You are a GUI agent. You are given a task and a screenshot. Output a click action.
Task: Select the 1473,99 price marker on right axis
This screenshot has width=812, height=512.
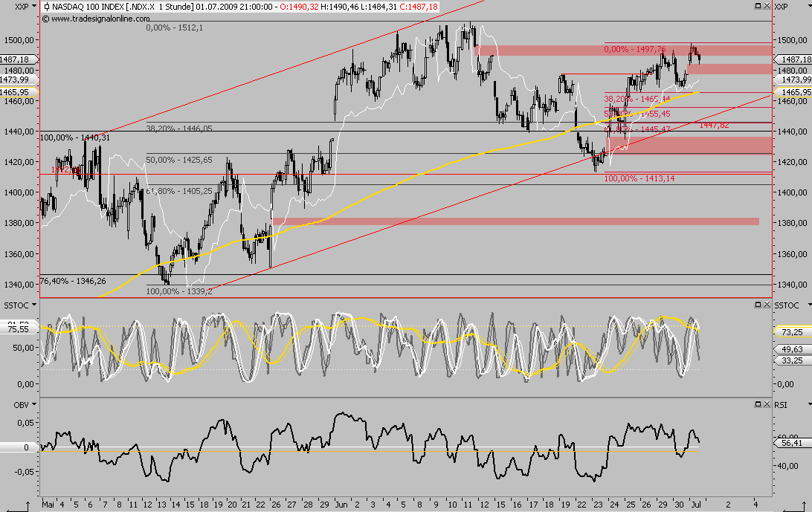coord(793,80)
